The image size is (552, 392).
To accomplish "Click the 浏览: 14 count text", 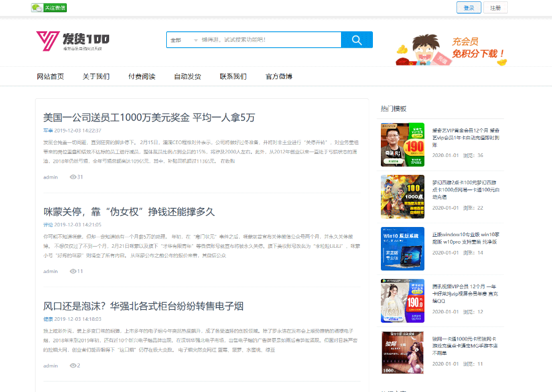I will coord(473,253).
